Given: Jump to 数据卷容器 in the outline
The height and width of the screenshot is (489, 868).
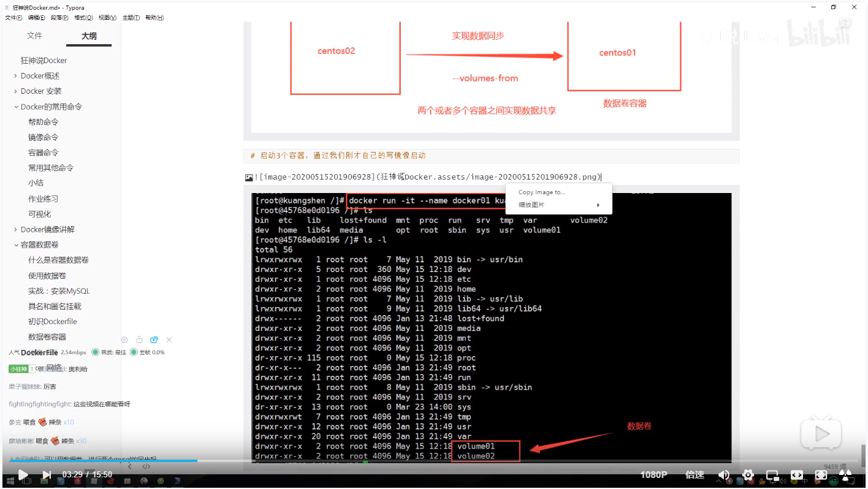Looking at the screenshot, I should (x=47, y=337).
